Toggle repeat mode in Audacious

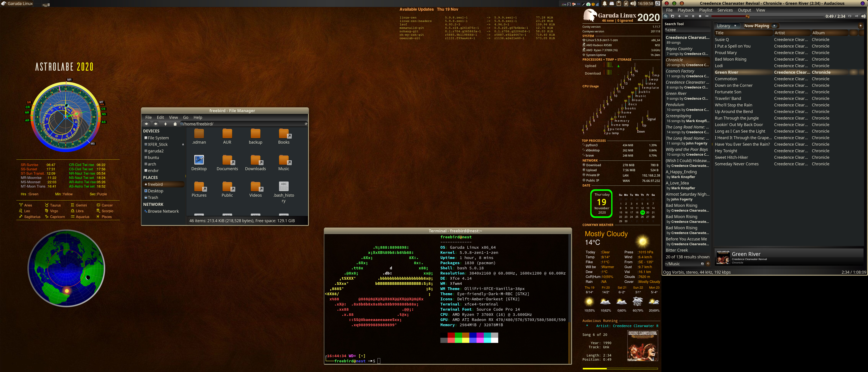tap(849, 16)
